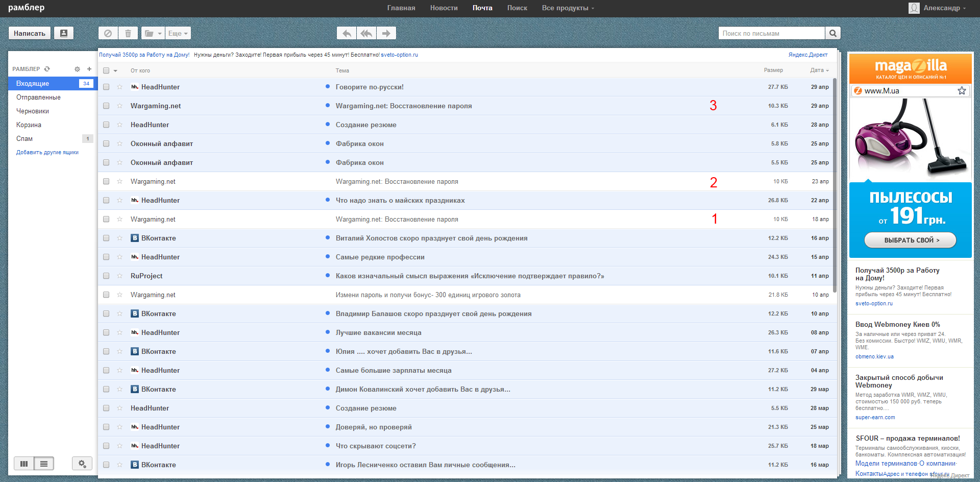Open the move-to-folder dropdown
Viewport: 980px width, 482px height.
coord(153,33)
